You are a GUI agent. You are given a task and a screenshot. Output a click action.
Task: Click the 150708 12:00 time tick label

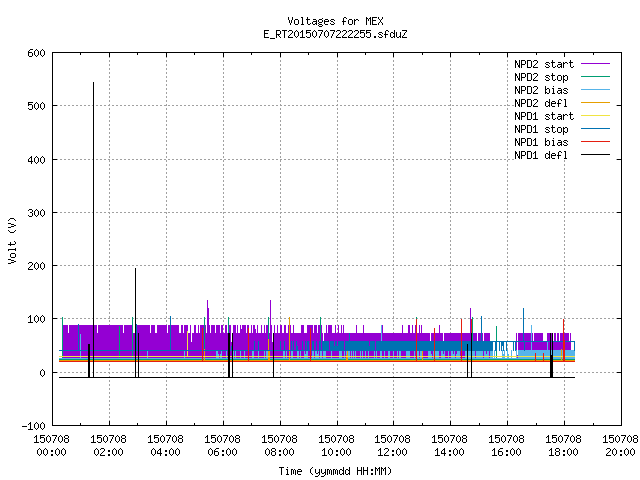point(392,446)
